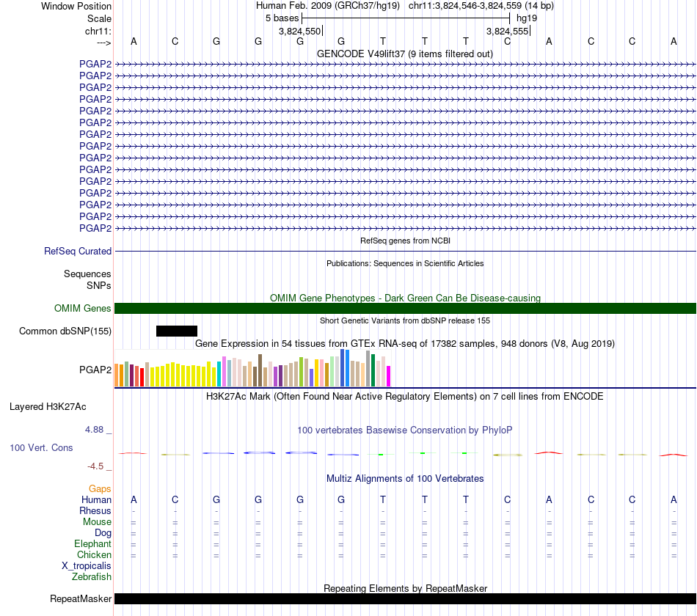This screenshot has height=616, width=697.
Task: Click the black RepeatMasker track bar
Action: 405,598
